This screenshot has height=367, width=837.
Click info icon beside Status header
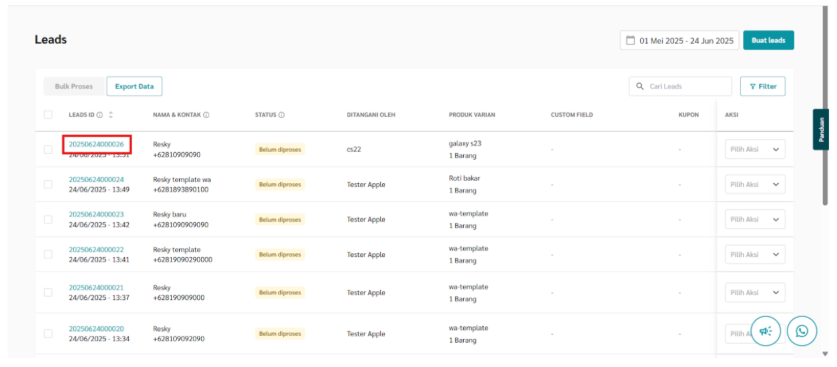click(281, 115)
